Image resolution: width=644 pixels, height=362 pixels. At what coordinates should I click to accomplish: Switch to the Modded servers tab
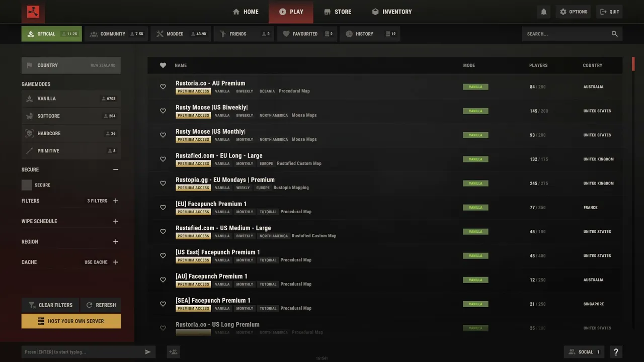(181, 34)
